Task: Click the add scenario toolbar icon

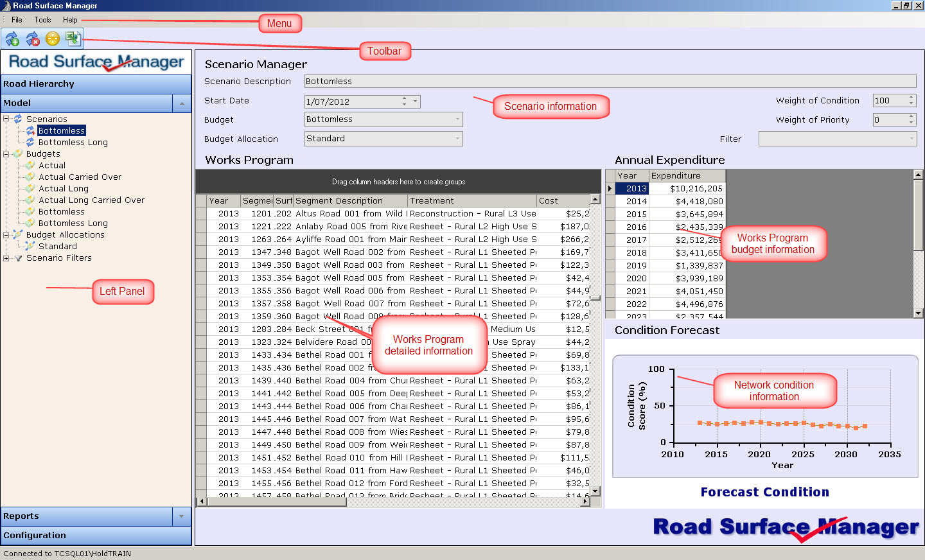Action: (12, 39)
